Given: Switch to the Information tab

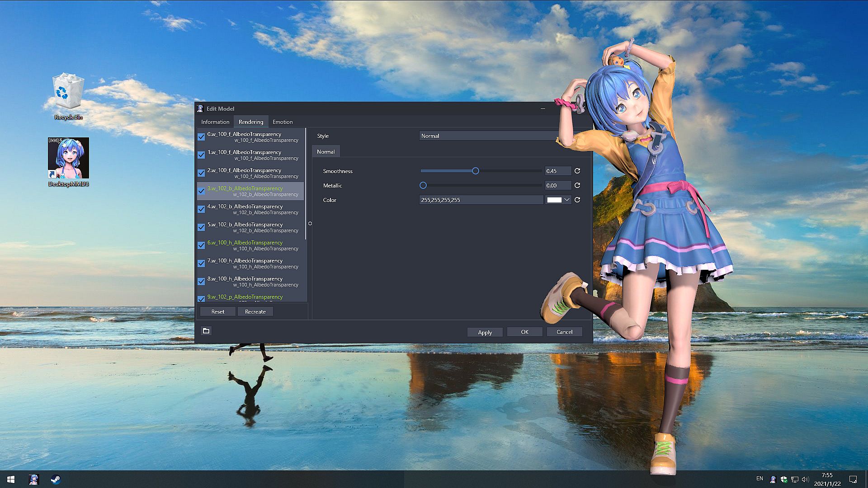Looking at the screenshot, I should click(x=215, y=122).
